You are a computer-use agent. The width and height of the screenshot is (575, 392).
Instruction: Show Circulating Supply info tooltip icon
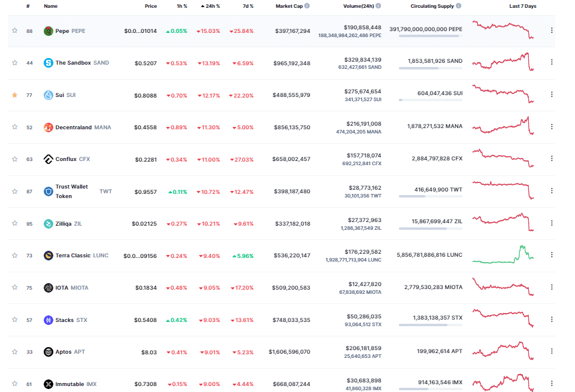click(458, 6)
